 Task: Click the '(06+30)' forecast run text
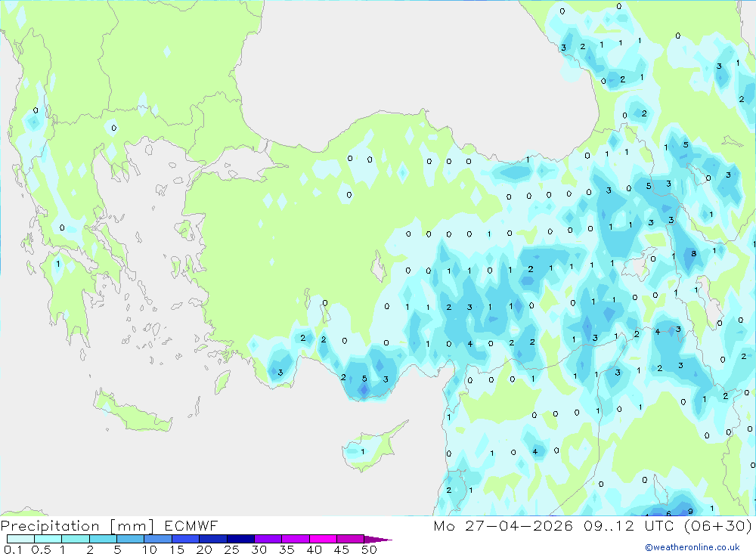point(718,525)
